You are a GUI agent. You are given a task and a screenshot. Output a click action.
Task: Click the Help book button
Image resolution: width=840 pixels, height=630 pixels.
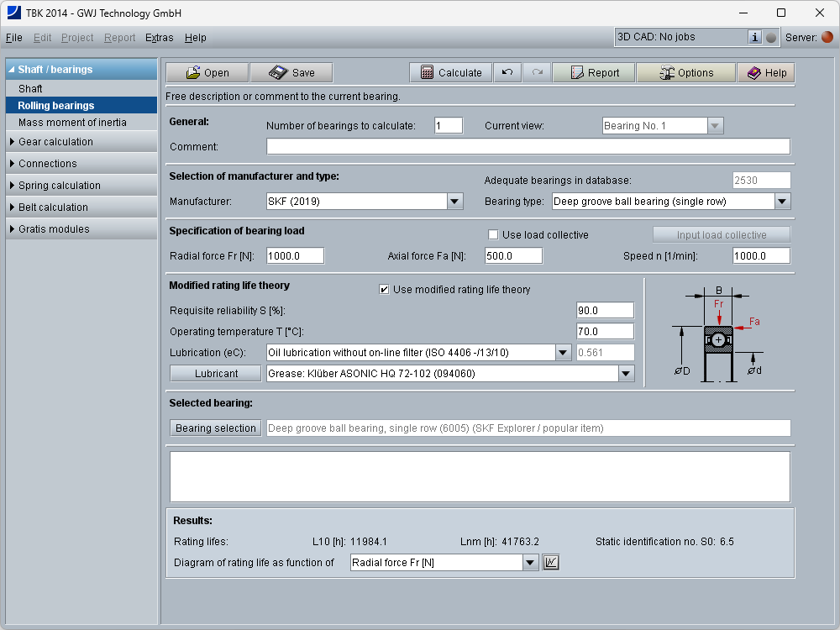coord(766,73)
